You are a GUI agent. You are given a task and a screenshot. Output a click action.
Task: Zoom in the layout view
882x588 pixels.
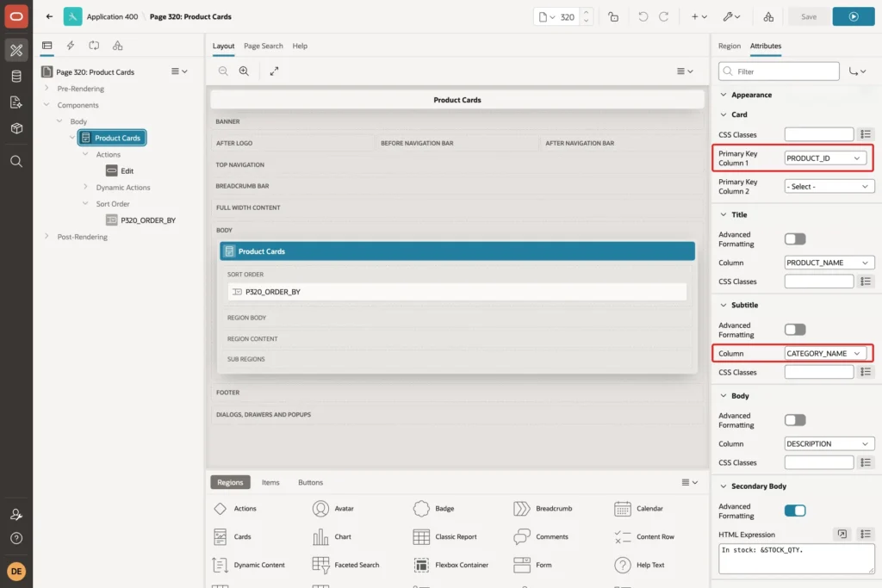point(244,71)
